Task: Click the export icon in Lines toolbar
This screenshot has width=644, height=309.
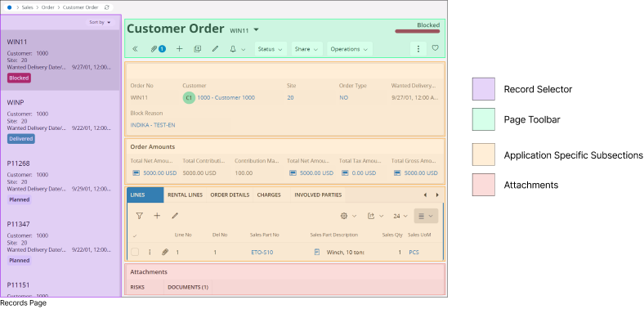Action: 371,216
